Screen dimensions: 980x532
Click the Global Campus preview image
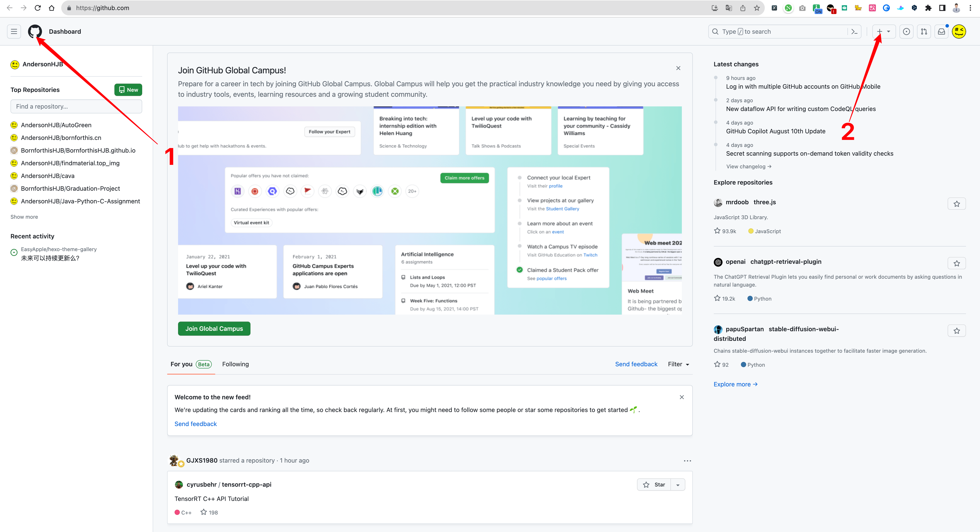[430, 211]
